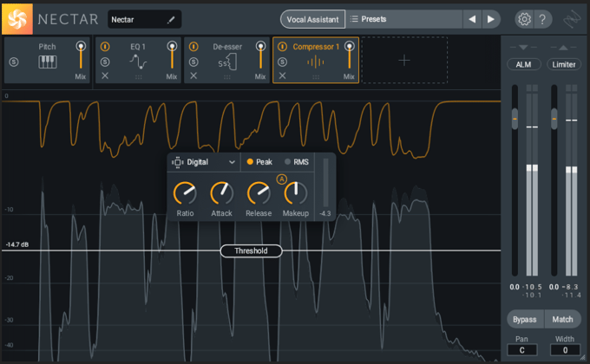Toggle auto makeup gain A button

tap(281, 179)
